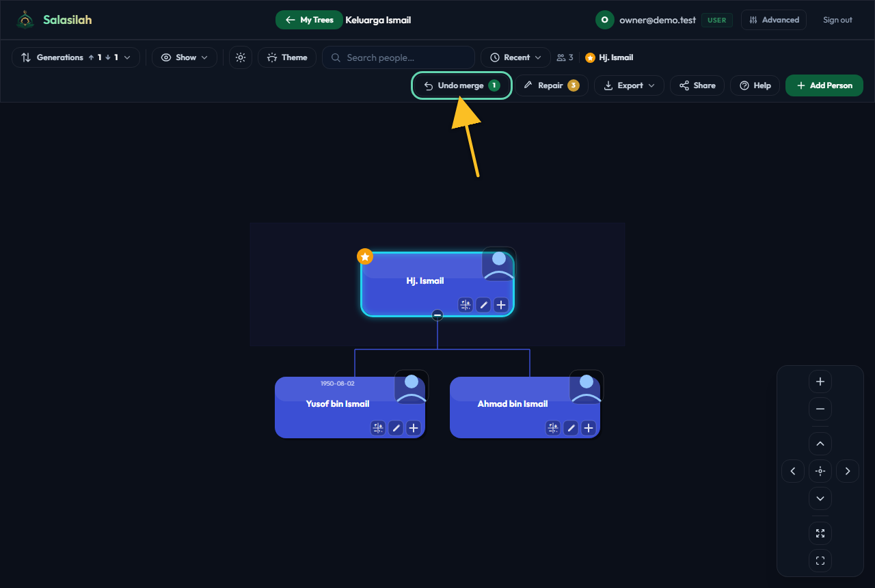Screen dimensions: 875x588
Task: Pan the canvas up
Action: [820, 444]
